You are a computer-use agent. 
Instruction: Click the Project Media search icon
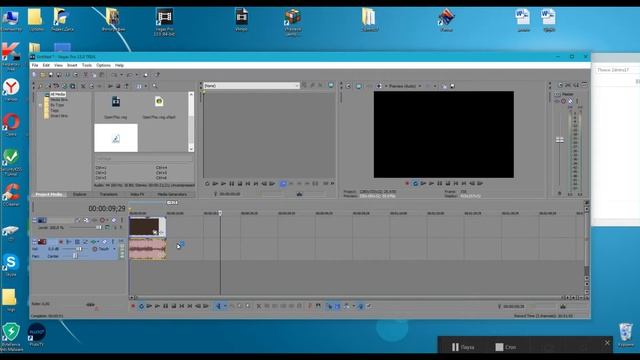[x=154, y=86]
